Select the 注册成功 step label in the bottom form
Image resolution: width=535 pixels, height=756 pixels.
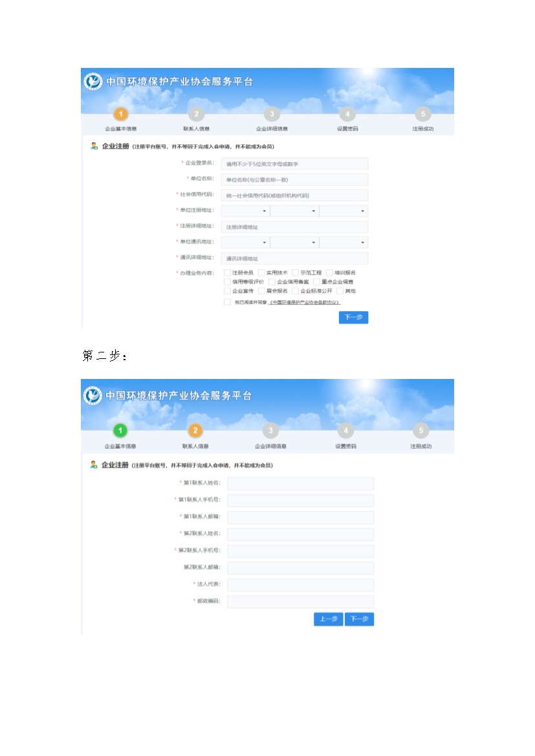(420, 446)
